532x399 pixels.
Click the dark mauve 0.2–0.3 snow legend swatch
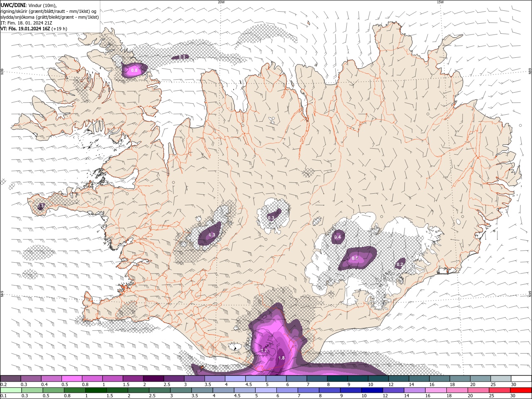click(x=10, y=379)
